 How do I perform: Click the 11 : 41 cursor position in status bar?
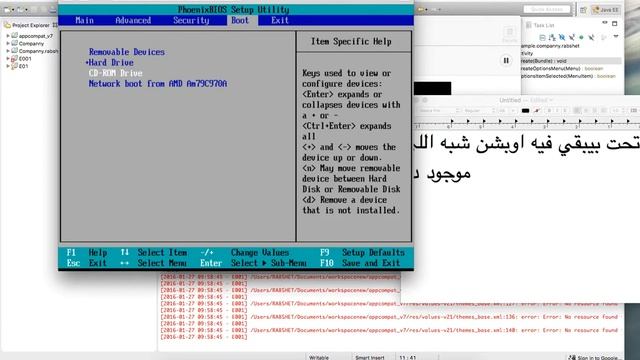coord(408,358)
